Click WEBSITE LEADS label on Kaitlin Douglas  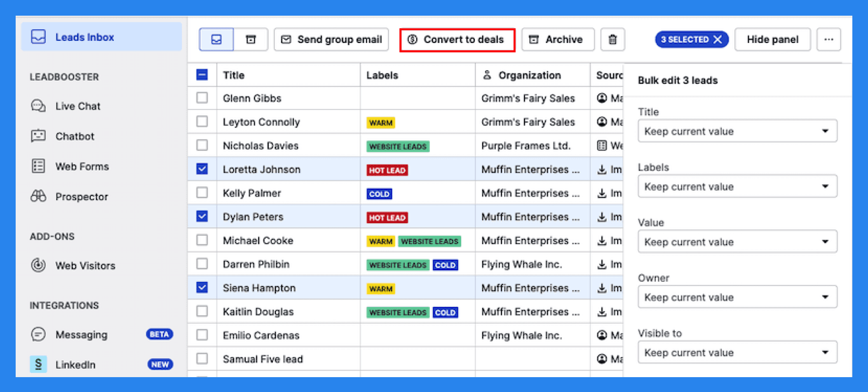(398, 312)
